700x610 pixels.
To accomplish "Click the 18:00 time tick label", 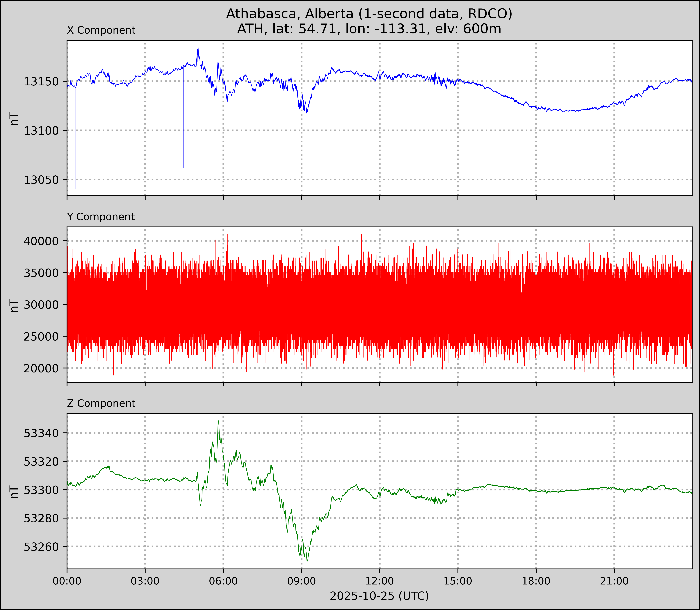I will [x=536, y=581].
